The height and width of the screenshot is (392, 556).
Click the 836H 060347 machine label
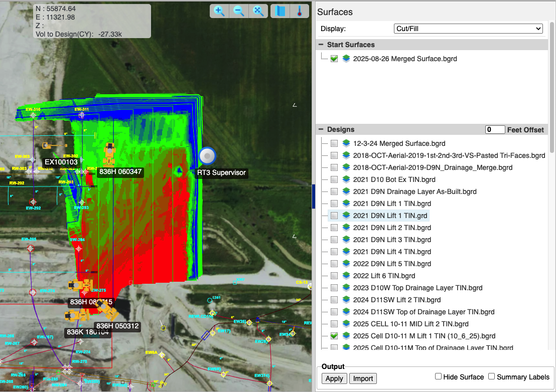click(120, 172)
